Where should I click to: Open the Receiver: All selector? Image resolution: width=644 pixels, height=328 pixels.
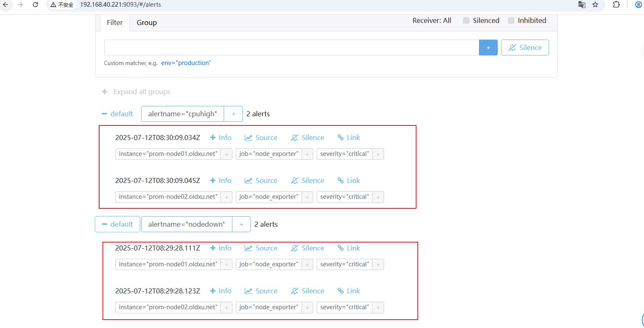pos(432,20)
